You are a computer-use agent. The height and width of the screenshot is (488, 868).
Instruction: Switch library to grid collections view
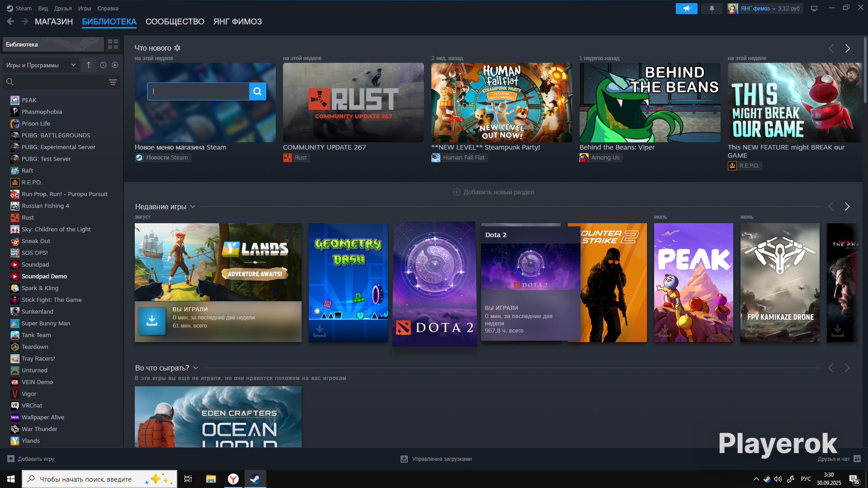pyautogui.click(x=113, y=44)
